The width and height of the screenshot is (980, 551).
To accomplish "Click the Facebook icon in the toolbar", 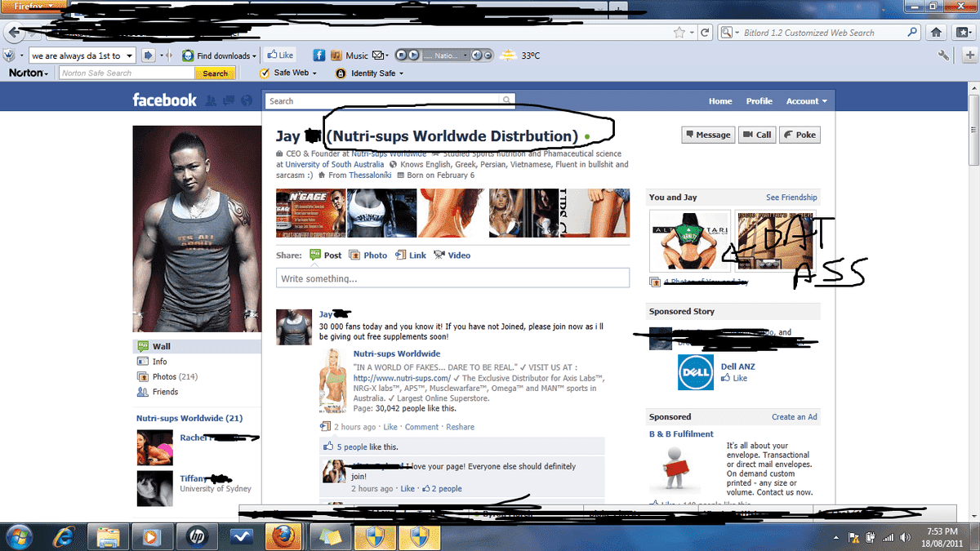I will 319,56.
